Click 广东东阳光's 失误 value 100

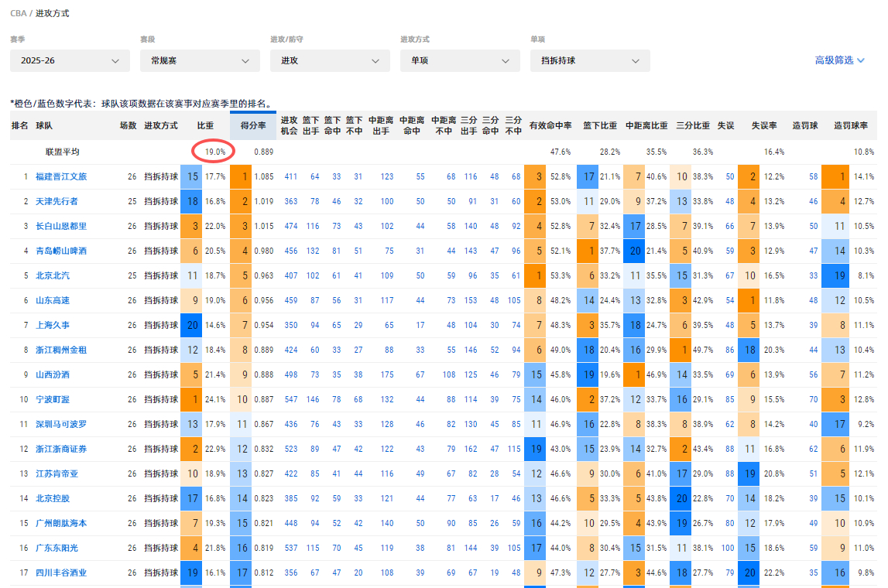tap(728, 548)
